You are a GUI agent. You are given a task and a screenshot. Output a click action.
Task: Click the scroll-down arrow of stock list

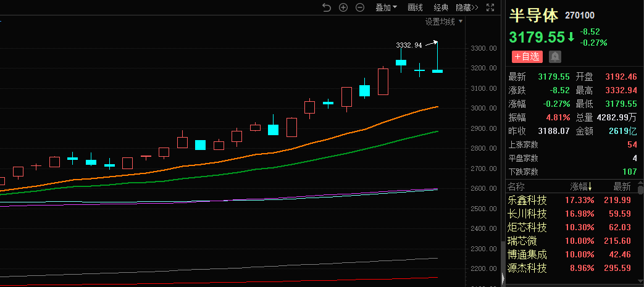[640, 282]
